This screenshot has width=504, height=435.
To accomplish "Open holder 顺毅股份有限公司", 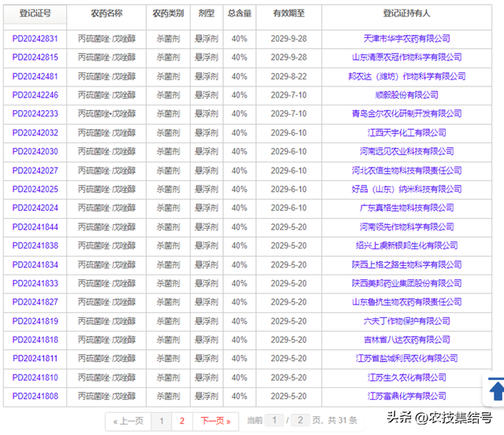I will click(406, 95).
